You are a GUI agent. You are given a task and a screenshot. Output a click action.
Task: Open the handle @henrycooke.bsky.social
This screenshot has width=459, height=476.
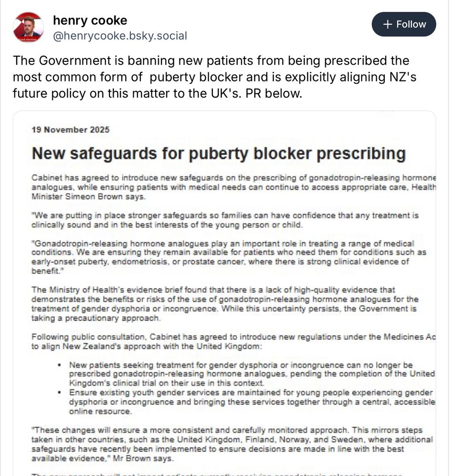pos(120,35)
